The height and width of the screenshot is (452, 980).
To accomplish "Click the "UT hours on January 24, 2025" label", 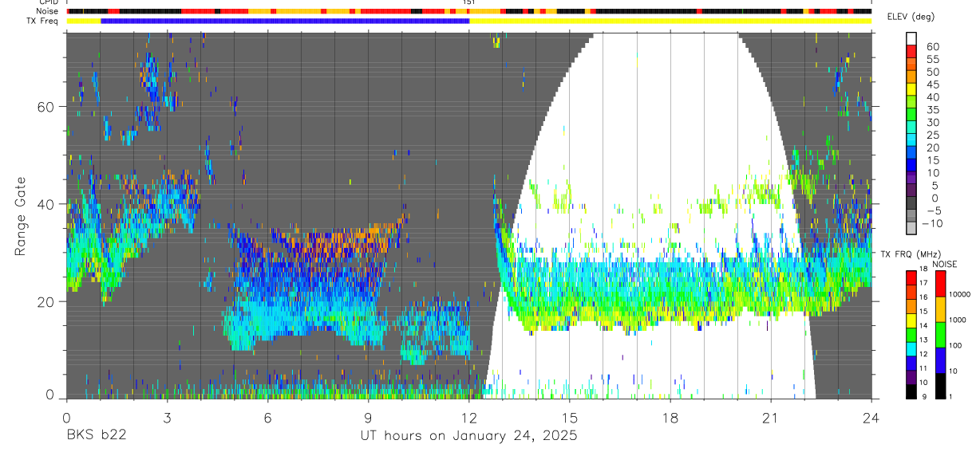I will [468, 435].
